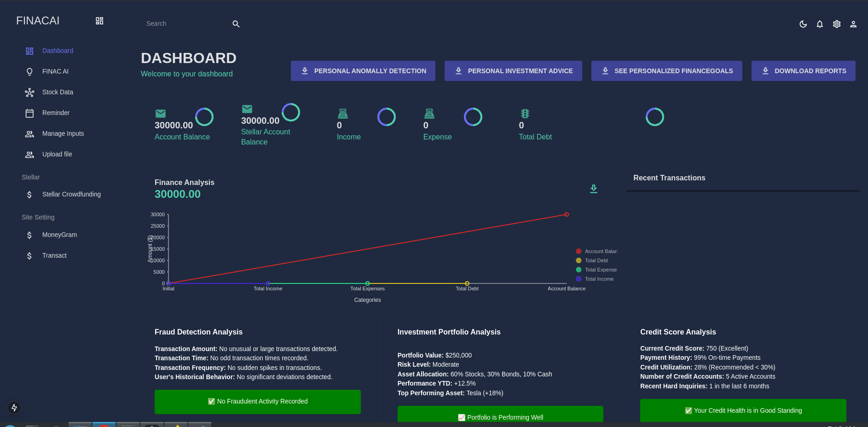Image resolution: width=868 pixels, height=427 pixels.
Task: Click the Transact dollar icon
Action: pyautogui.click(x=29, y=255)
